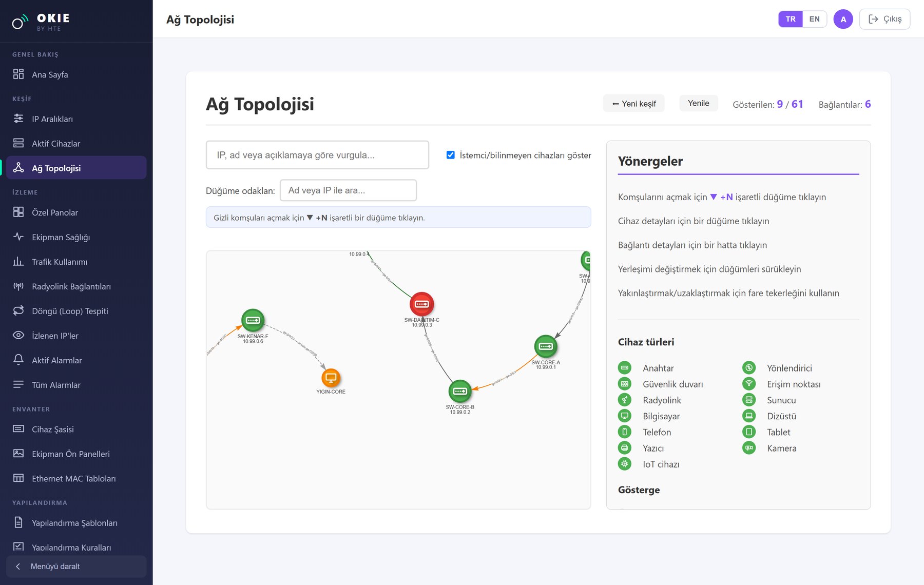Click the OKIE by HTE logo
924x585 pixels.
(41, 22)
